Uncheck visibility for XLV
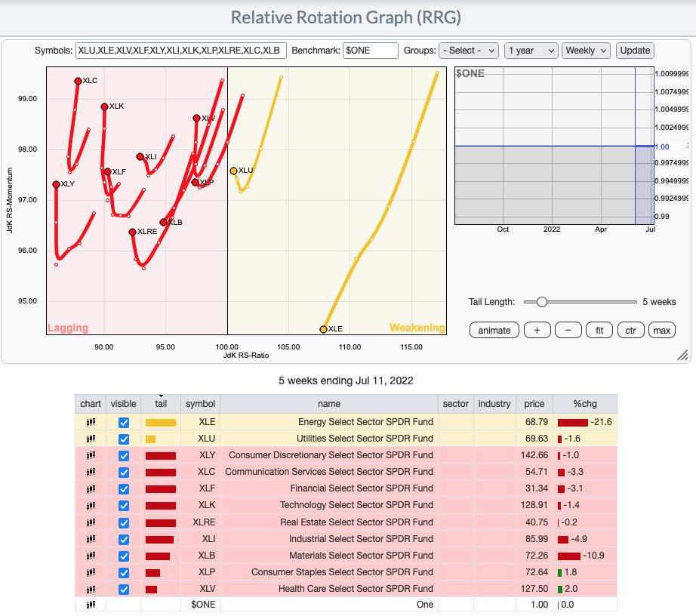The width and height of the screenshot is (696, 616). (x=124, y=590)
